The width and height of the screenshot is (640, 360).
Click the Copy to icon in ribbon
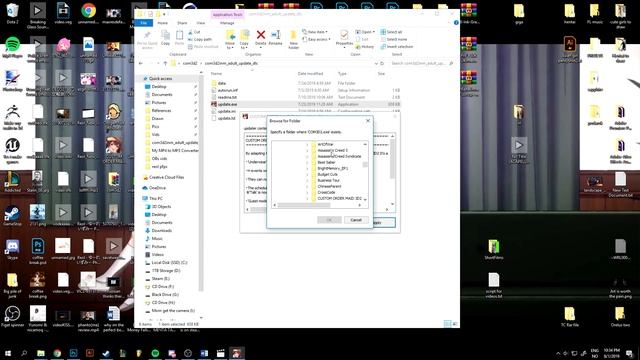tap(244, 35)
